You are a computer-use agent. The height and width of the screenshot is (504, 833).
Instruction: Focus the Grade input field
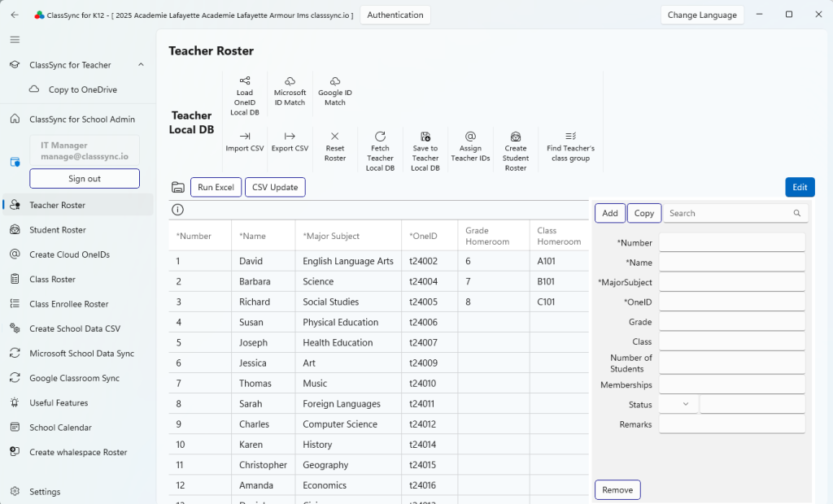732,321
